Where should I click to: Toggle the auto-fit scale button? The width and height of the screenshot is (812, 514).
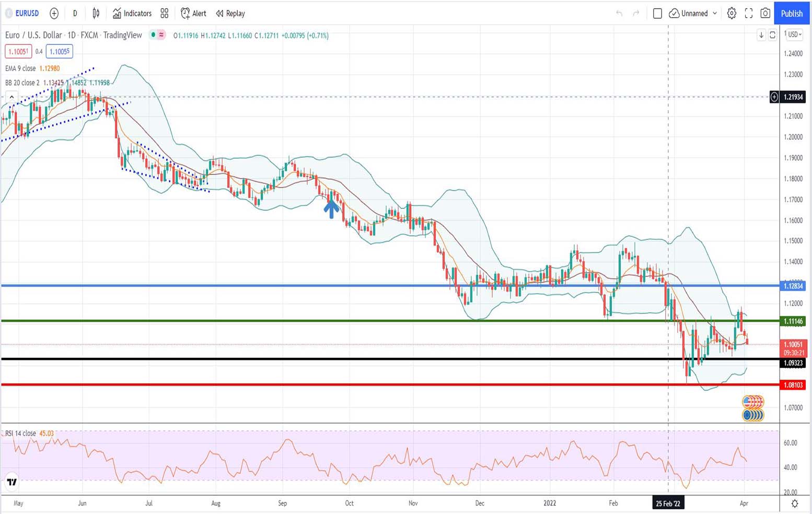[772, 35]
